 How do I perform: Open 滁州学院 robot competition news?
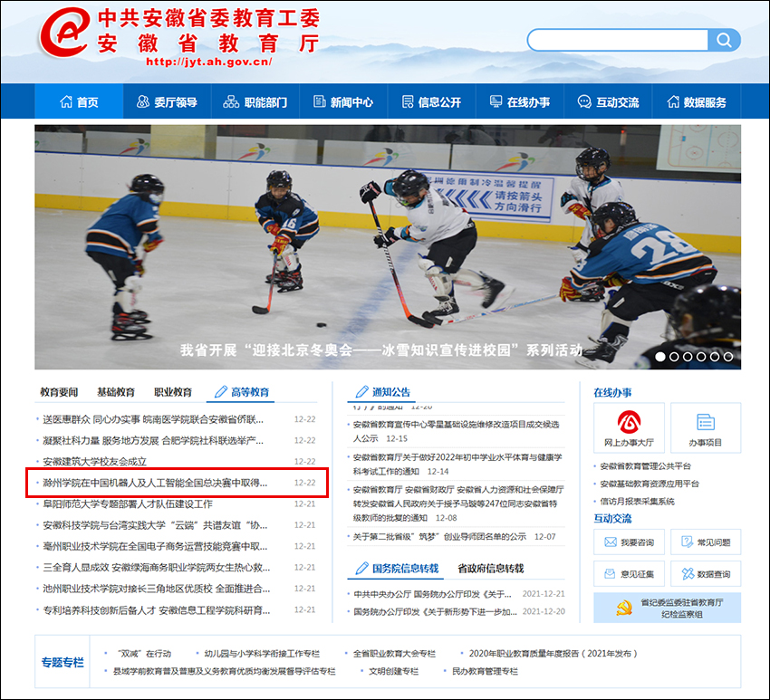click(x=155, y=483)
